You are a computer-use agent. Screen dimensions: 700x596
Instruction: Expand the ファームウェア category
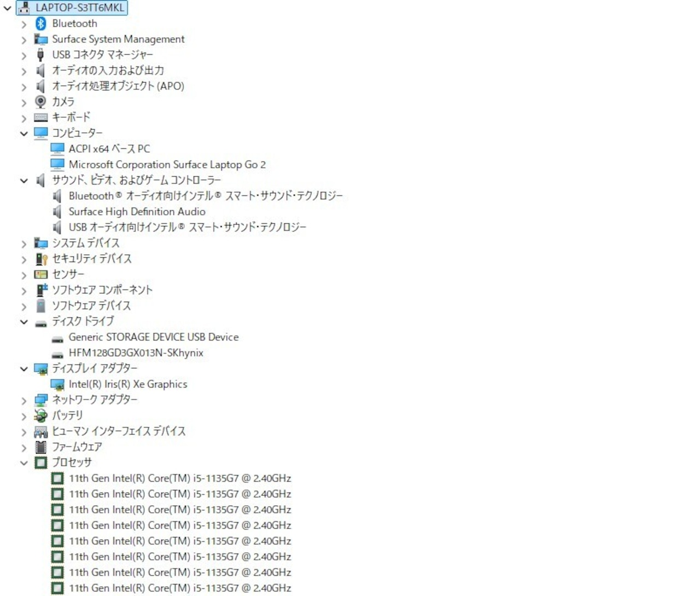[24, 448]
